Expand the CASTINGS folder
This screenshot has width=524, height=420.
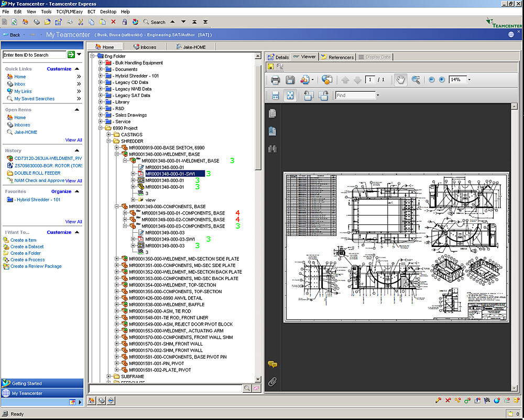(108, 134)
